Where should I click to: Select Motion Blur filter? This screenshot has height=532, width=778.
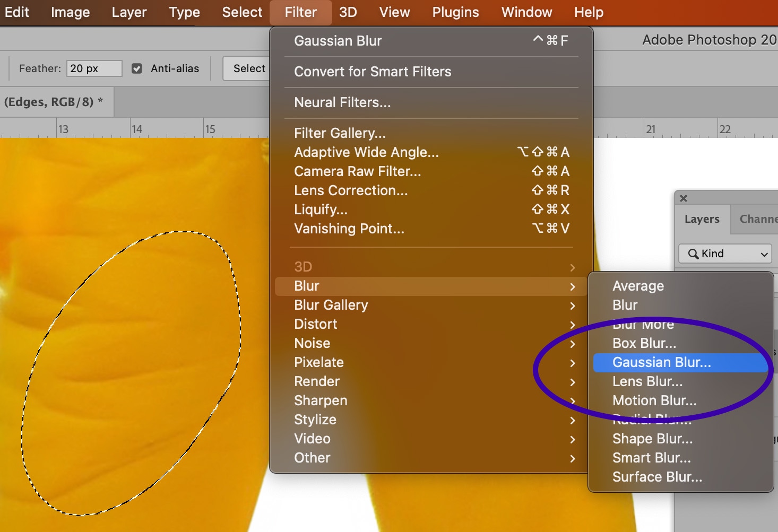point(654,400)
